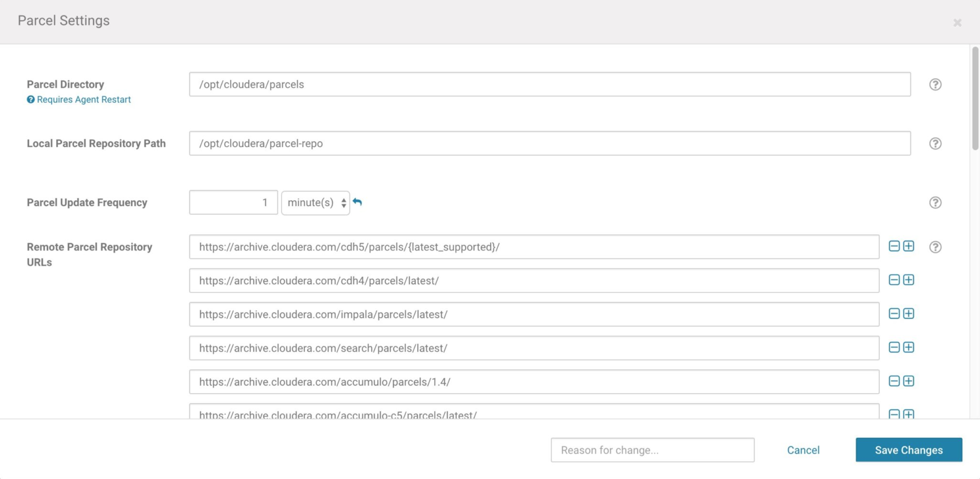Edit the cdh5 latest_supported URL field
This screenshot has width=980, height=479.
tap(534, 247)
